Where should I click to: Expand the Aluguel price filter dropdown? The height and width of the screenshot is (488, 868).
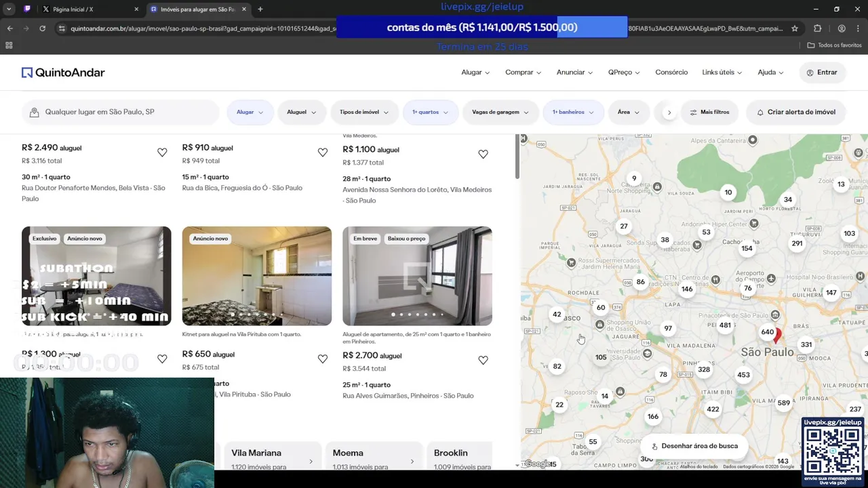tap(302, 112)
